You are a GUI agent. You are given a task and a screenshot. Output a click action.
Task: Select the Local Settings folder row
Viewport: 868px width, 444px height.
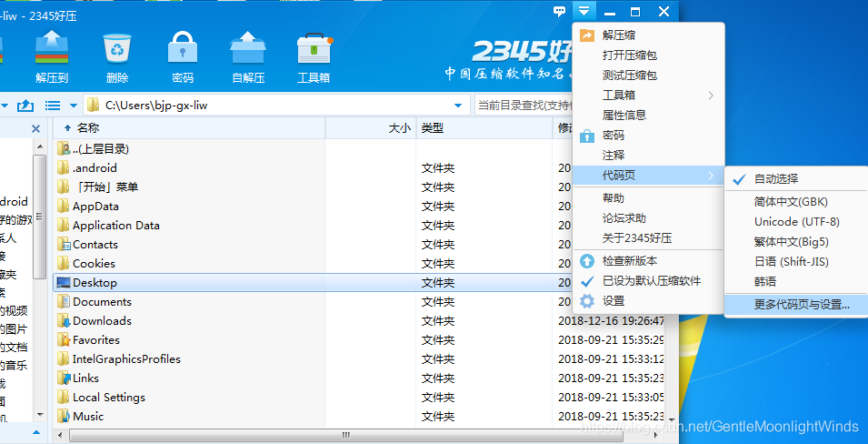pyautogui.click(x=360, y=398)
